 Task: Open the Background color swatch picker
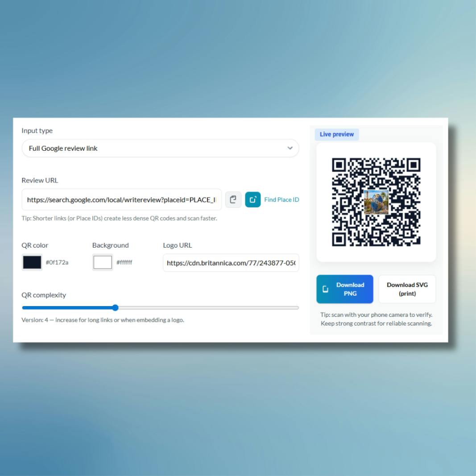[x=103, y=262]
